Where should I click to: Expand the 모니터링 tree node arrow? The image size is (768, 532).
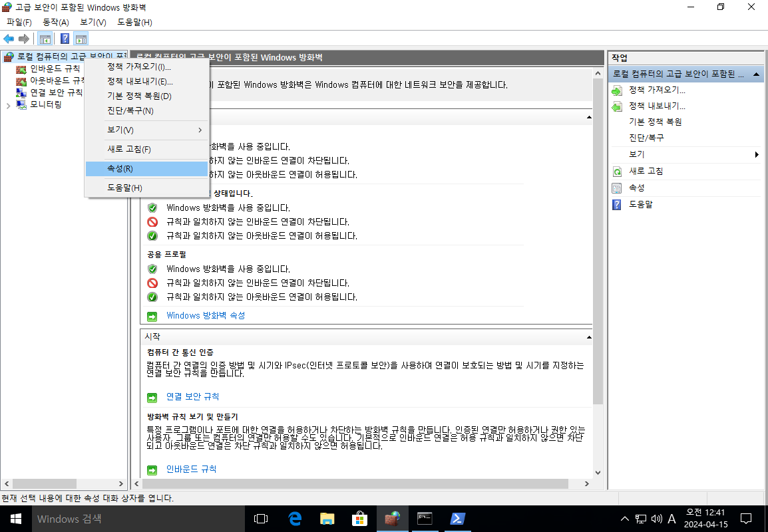8,104
